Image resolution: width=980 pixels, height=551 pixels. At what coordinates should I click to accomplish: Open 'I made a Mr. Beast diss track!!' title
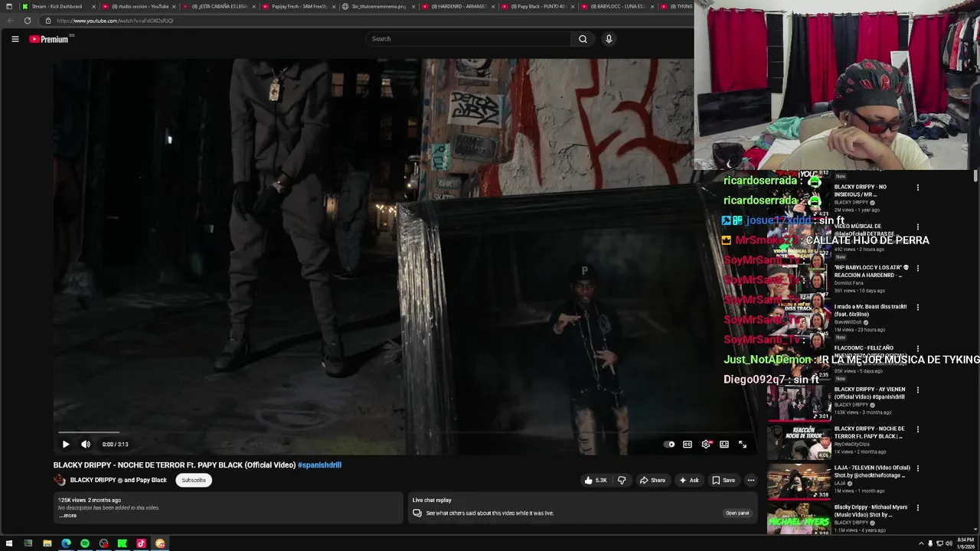[x=871, y=310]
